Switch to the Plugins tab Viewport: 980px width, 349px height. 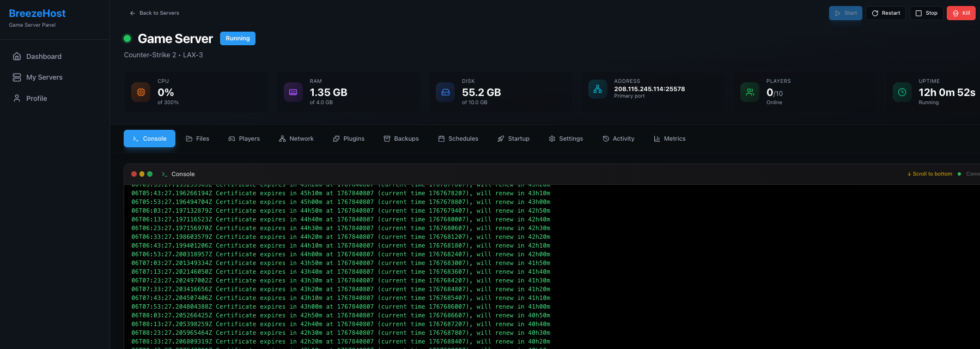pyautogui.click(x=349, y=139)
